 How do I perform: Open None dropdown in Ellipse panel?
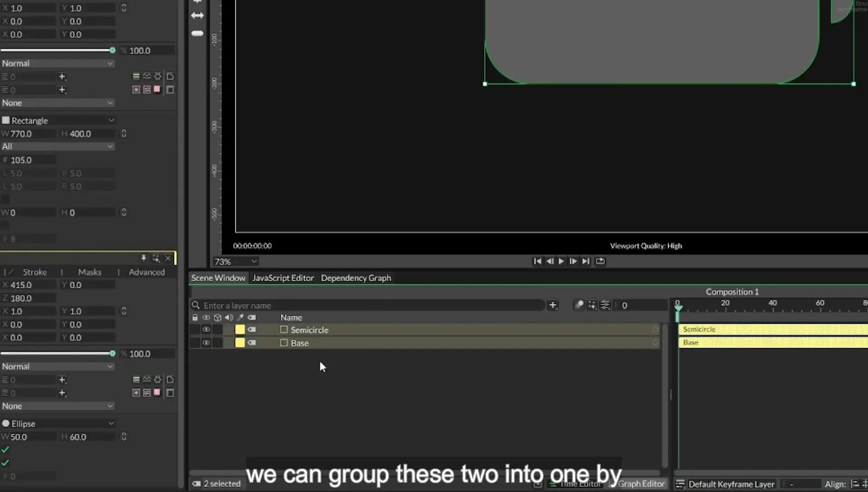point(58,406)
